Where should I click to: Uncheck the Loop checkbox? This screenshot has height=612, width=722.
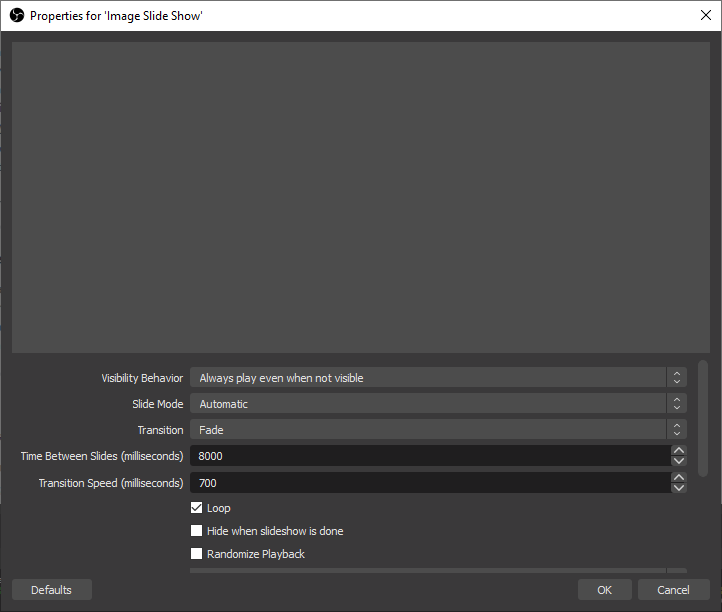point(197,507)
